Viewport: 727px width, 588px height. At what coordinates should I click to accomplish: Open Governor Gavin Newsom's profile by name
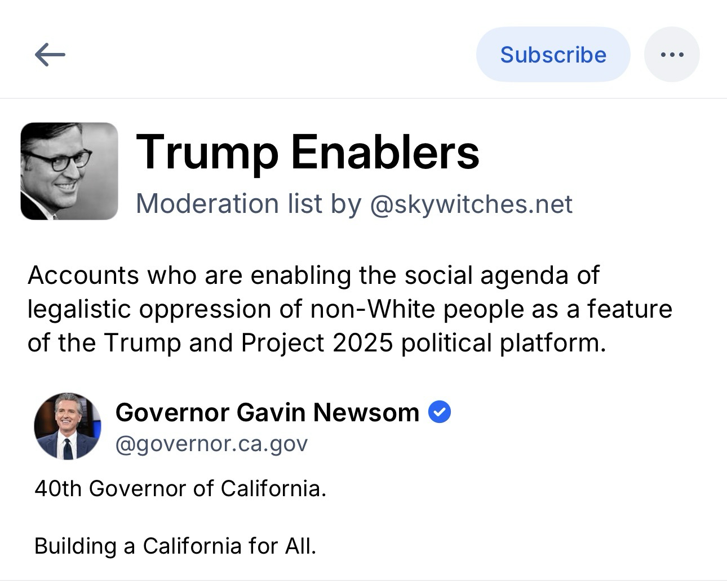coord(267,412)
